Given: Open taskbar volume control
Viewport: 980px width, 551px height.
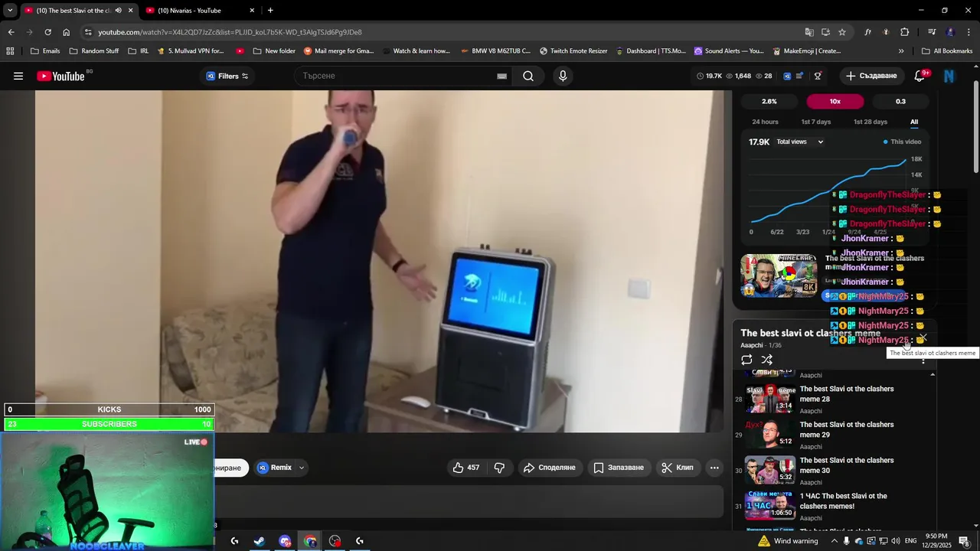Looking at the screenshot, I should (x=895, y=541).
